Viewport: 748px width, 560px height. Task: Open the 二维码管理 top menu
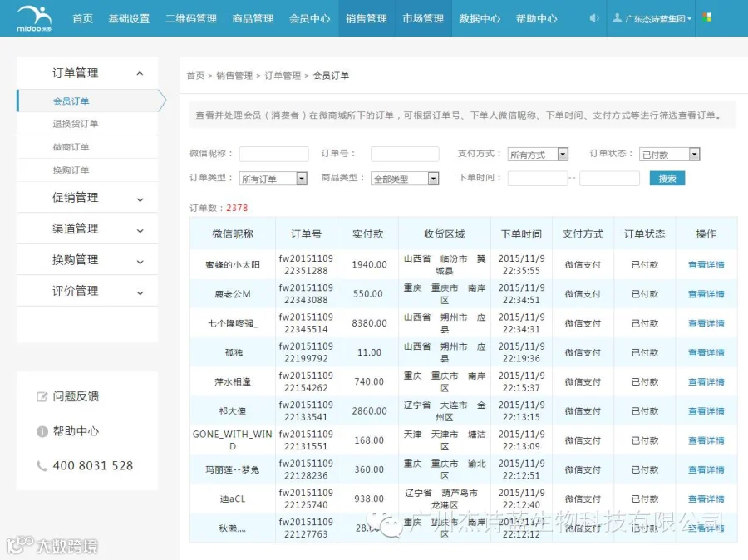coord(191,18)
